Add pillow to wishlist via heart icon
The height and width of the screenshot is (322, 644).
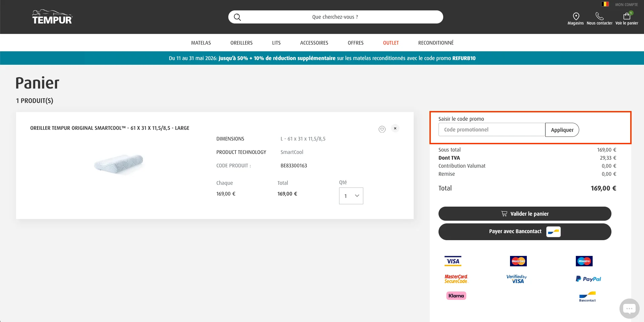point(382,129)
